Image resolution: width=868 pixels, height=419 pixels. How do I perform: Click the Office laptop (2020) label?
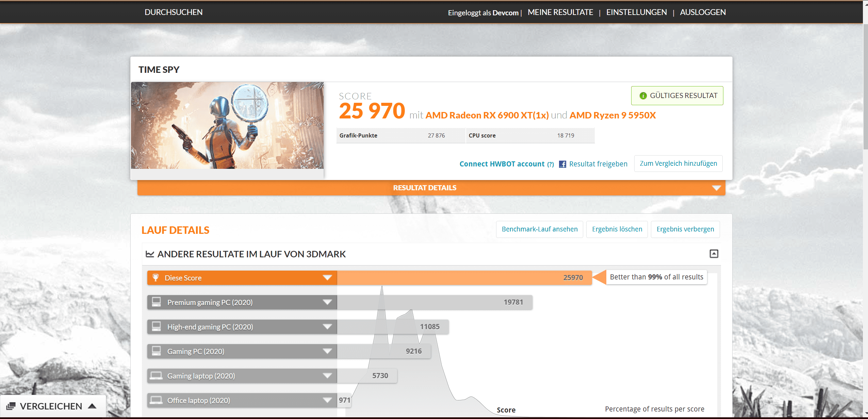click(199, 401)
